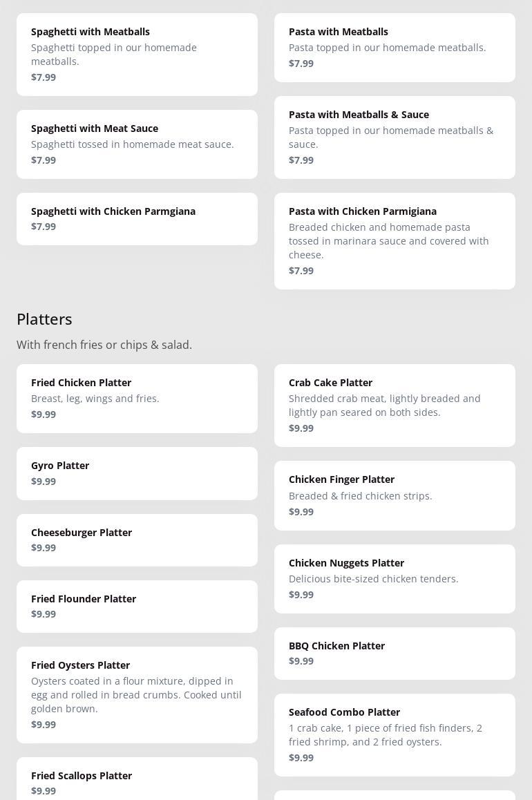This screenshot has width=532, height=800.
Task: Open the BBQ Chicken Platter item
Action: (395, 653)
